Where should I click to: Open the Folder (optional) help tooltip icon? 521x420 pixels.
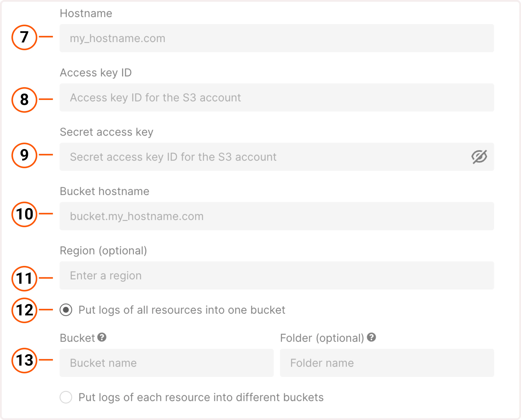(x=371, y=337)
